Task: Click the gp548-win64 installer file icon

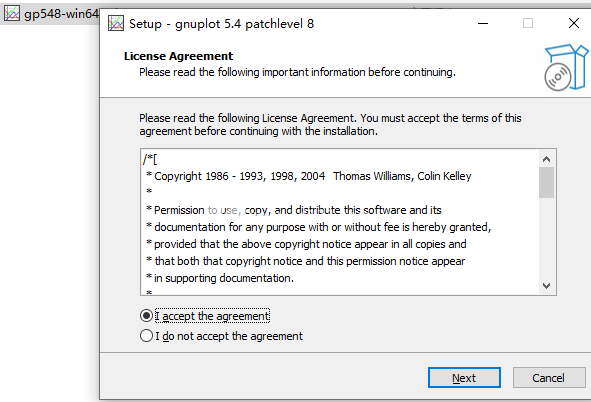Action: [12, 14]
